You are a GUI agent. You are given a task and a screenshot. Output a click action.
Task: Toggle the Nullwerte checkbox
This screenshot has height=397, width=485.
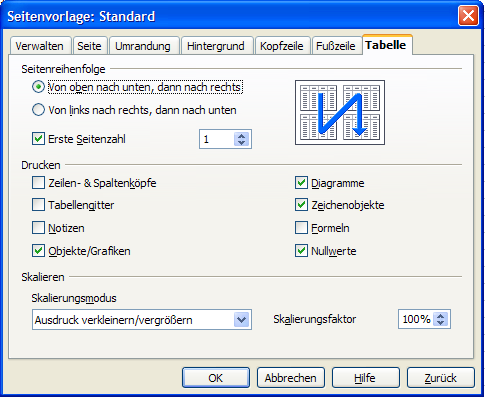(301, 251)
